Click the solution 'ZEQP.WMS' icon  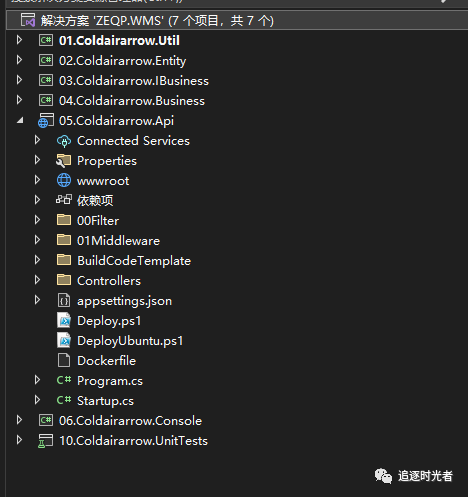(28, 20)
